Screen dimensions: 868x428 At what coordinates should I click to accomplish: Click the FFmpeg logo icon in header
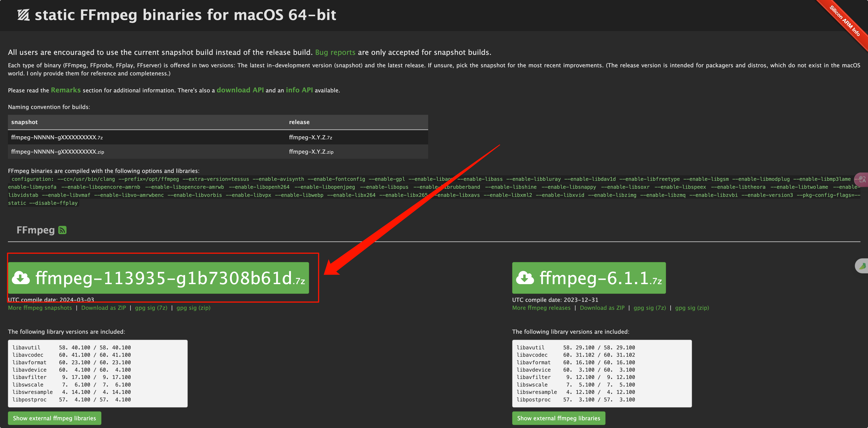[24, 15]
